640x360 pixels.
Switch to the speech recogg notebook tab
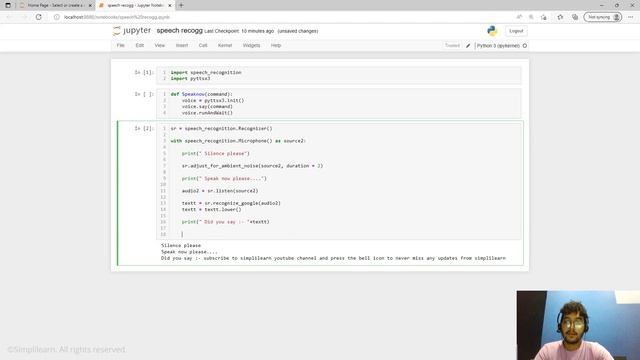(135, 5)
